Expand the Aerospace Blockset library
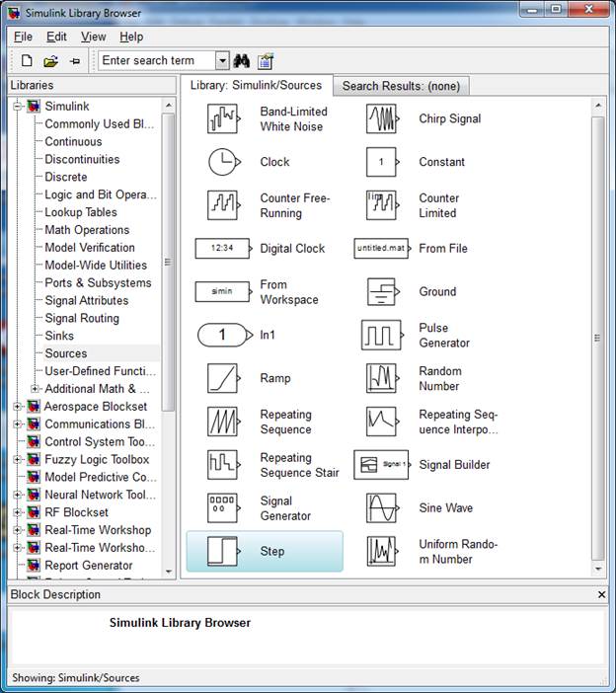The height and width of the screenshot is (693, 616). [x=17, y=407]
